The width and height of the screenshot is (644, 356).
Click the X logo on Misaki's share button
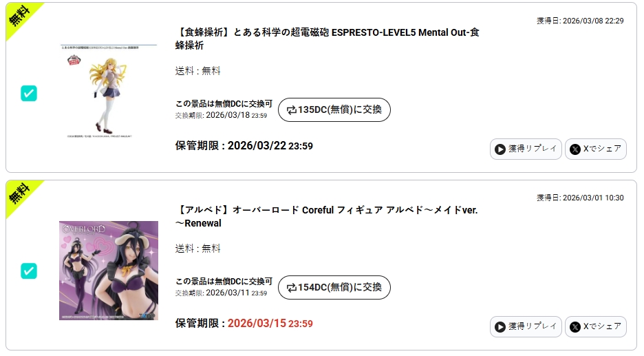(575, 149)
